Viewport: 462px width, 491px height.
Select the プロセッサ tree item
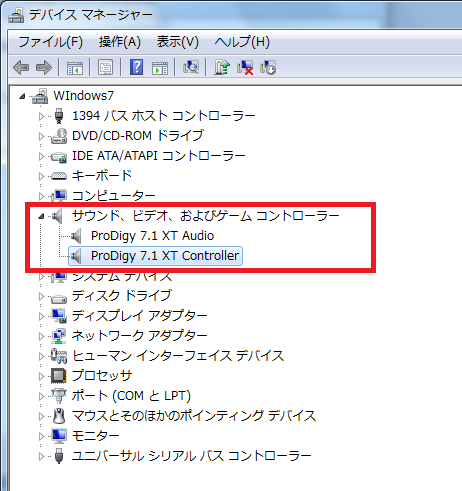pos(102,376)
